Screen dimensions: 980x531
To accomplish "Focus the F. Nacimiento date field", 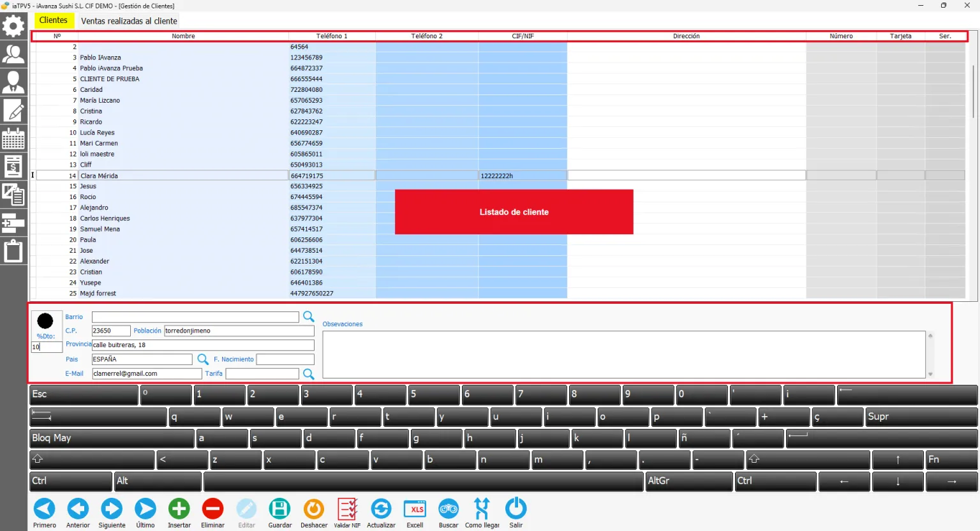I will coord(285,359).
